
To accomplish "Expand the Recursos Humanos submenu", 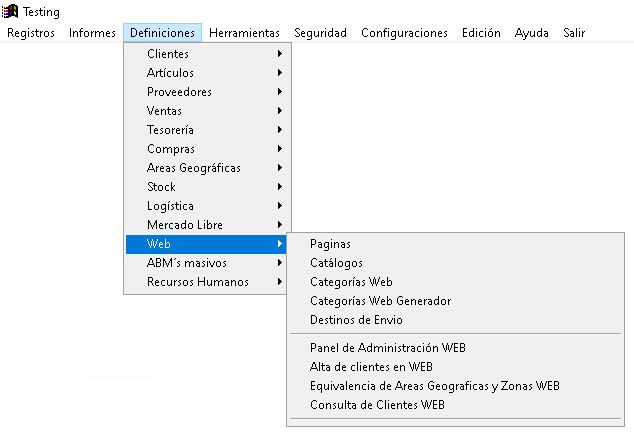I will click(x=198, y=282).
